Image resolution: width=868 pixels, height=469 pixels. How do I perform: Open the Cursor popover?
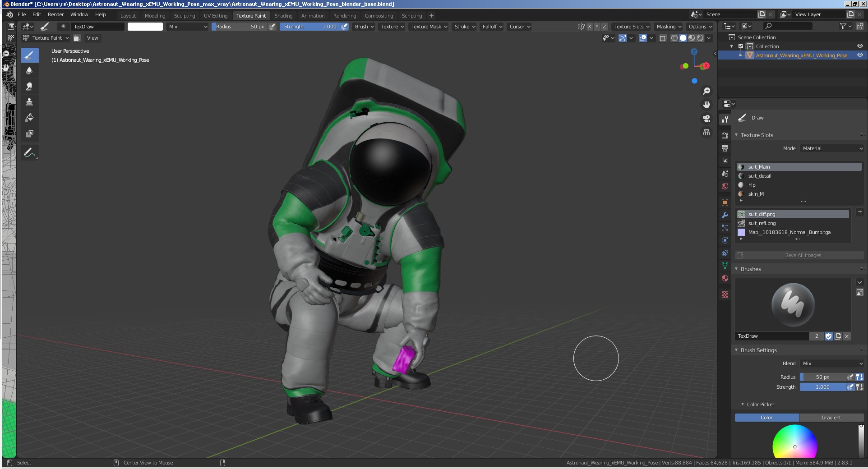(519, 27)
